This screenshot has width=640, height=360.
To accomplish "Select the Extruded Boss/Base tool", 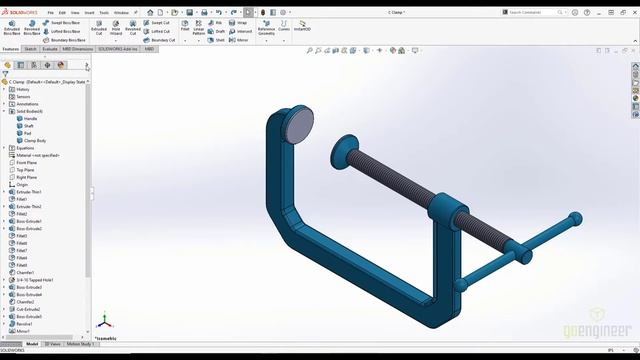I will tap(12, 27).
